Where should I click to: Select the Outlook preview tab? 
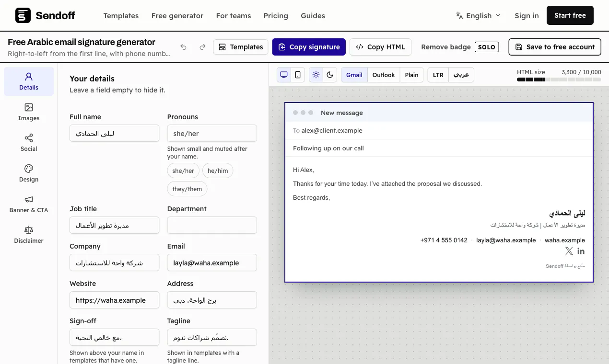point(384,75)
